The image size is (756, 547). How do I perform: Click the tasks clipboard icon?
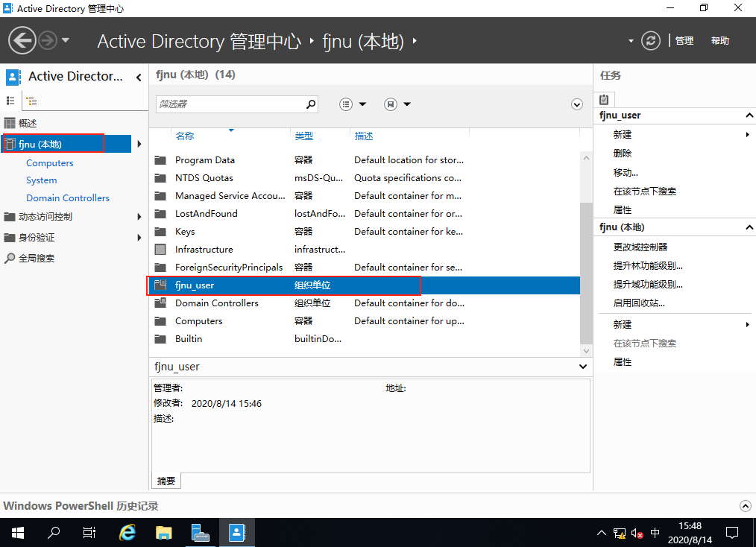tap(604, 100)
